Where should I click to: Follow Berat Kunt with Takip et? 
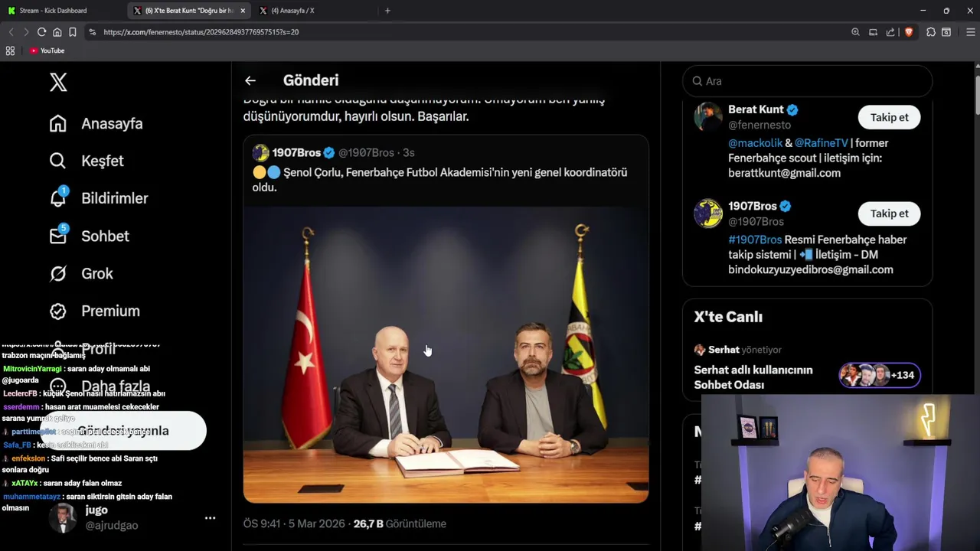(889, 117)
